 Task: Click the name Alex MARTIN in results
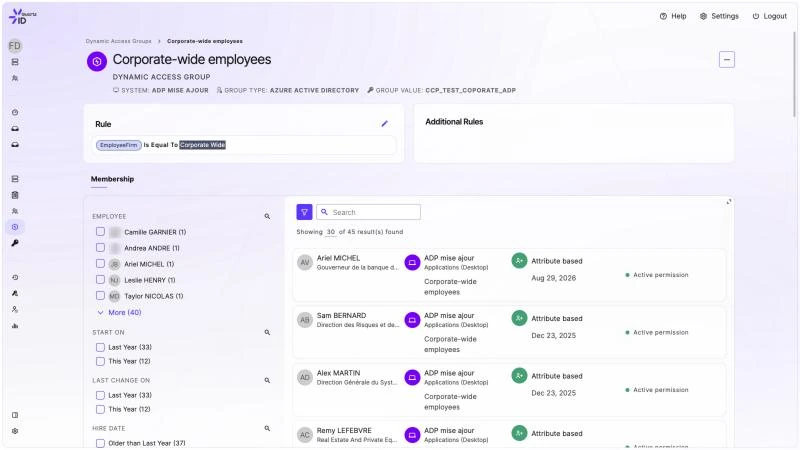click(338, 373)
